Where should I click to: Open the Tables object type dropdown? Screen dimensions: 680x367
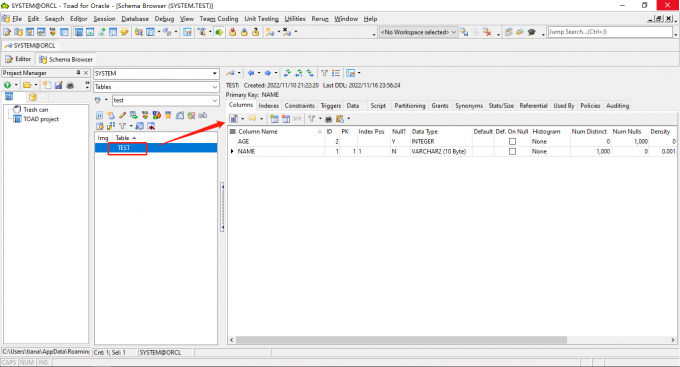coord(214,87)
